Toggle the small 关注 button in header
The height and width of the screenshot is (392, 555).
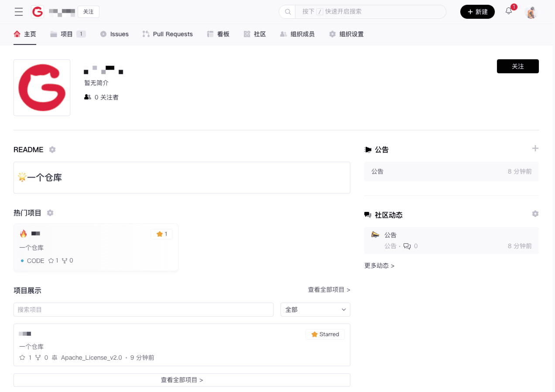coord(89,12)
